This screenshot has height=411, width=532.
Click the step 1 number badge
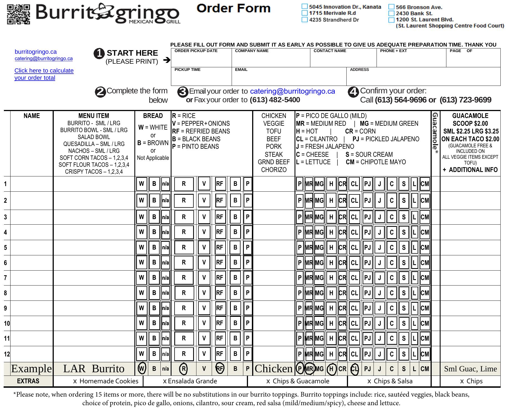coord(99,54)
